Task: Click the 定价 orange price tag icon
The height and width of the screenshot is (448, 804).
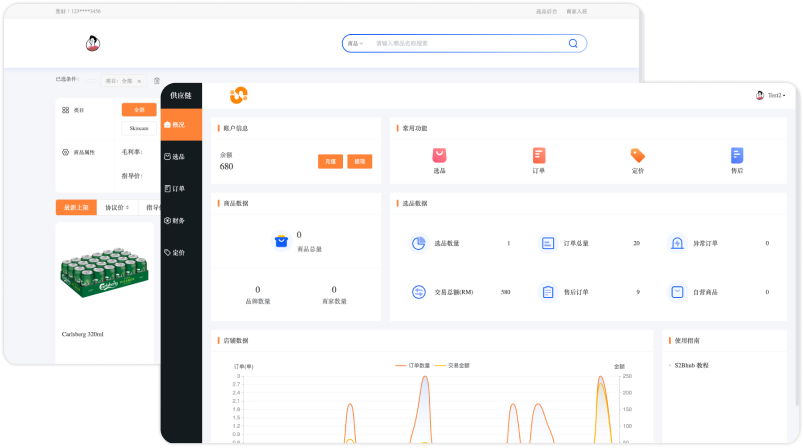Action: 637,155
